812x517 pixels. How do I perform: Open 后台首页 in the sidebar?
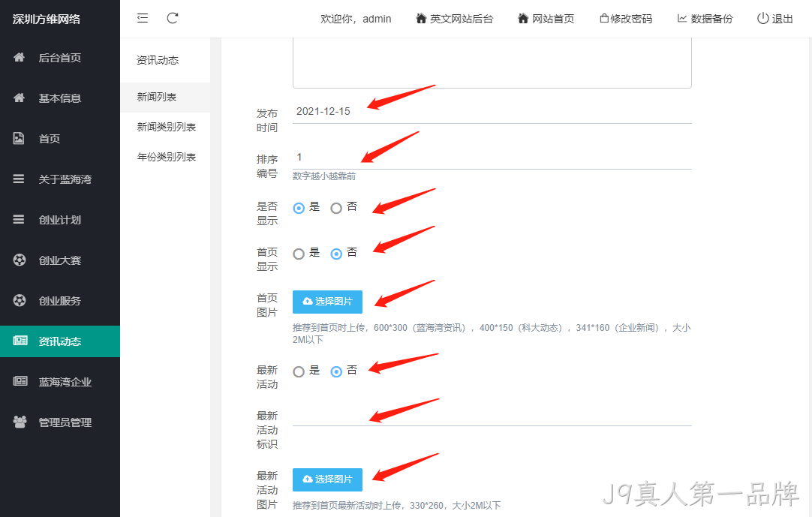(x=60, y=58)
